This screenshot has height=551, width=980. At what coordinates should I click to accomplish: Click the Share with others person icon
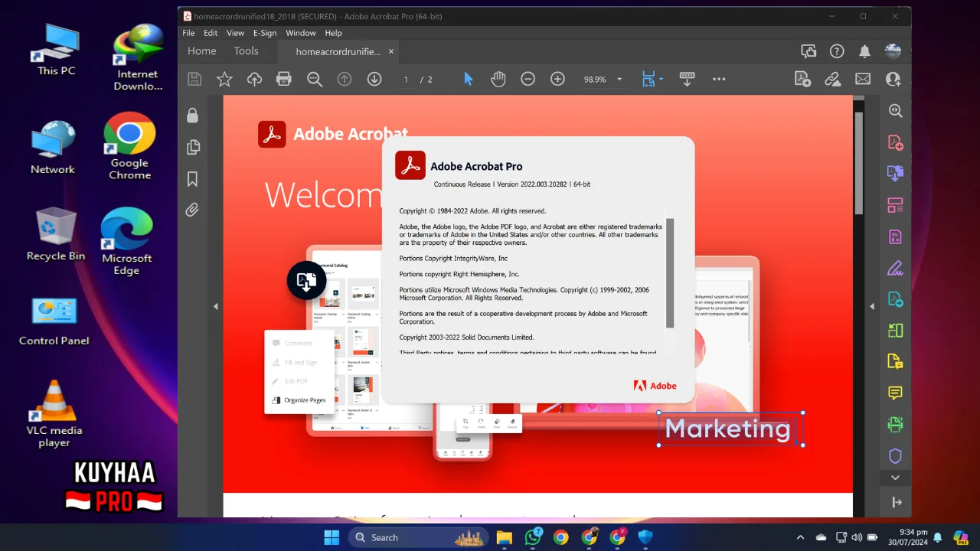pyautogui.click(x=893, y=79)
